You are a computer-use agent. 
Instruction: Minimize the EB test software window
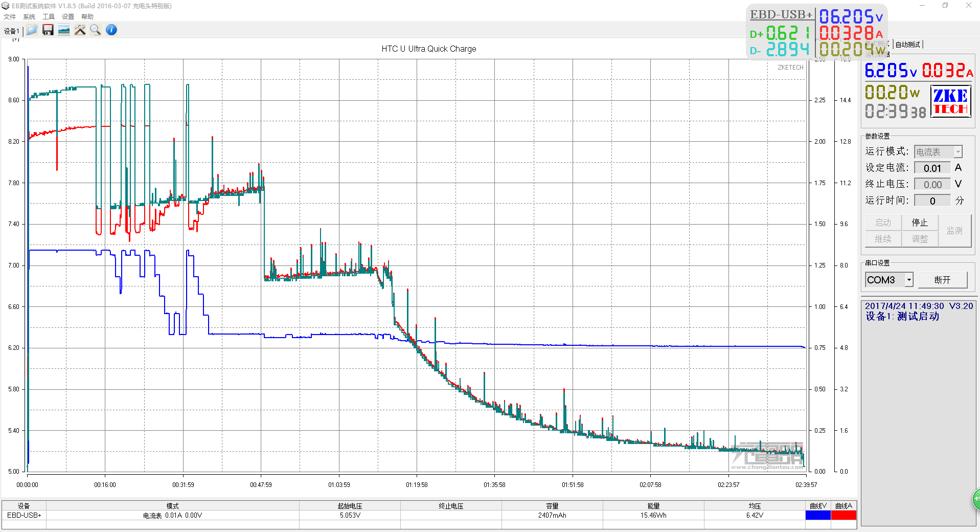(x=922, y=6)
